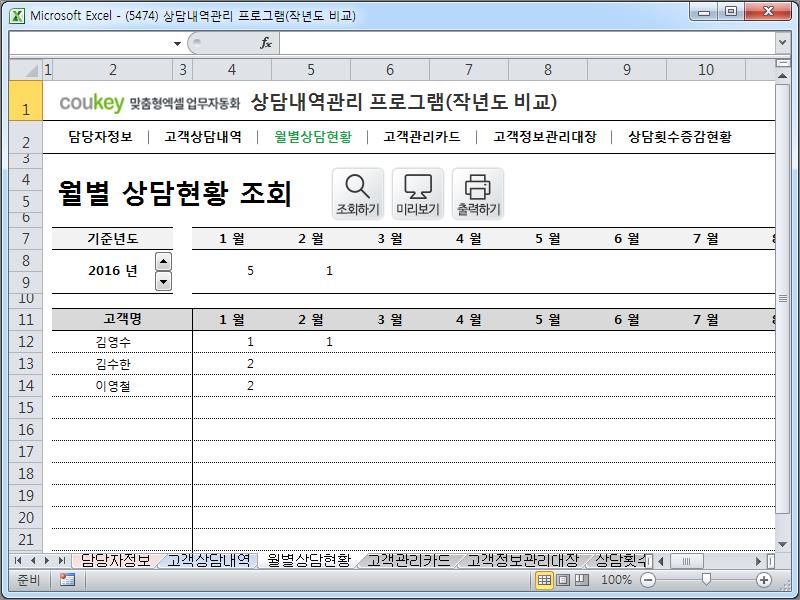Switch to the 담당자정보 sheet tab
The height and width of the screenshot is (600, 800).
pyautogui.click(x=116, y=560)
